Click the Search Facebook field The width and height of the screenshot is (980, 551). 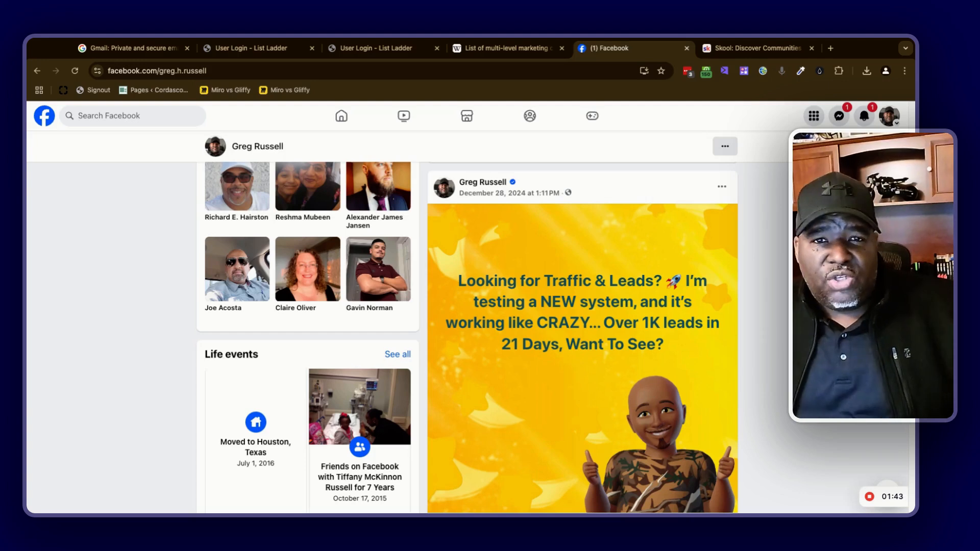pyautogui.click(x=133, y=116)
